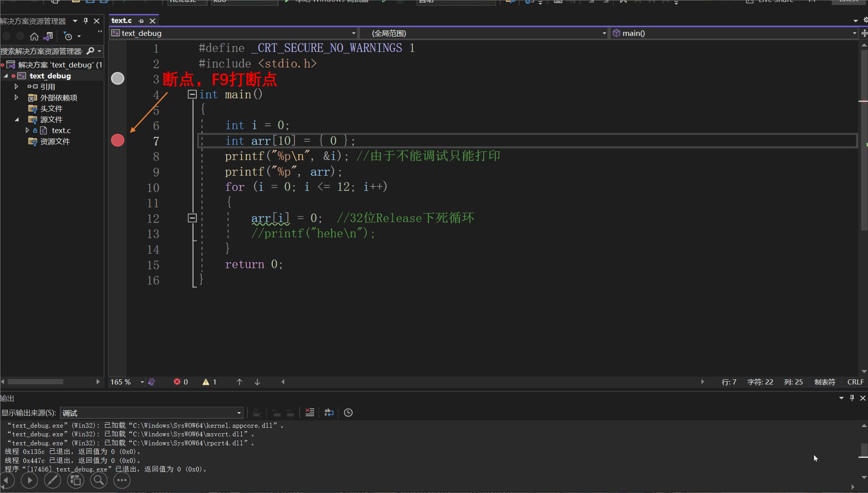Click the 制表符 indentation setting
Image resolution: width=868 pixels, height=493 pixels.
(x=825, y=382)
